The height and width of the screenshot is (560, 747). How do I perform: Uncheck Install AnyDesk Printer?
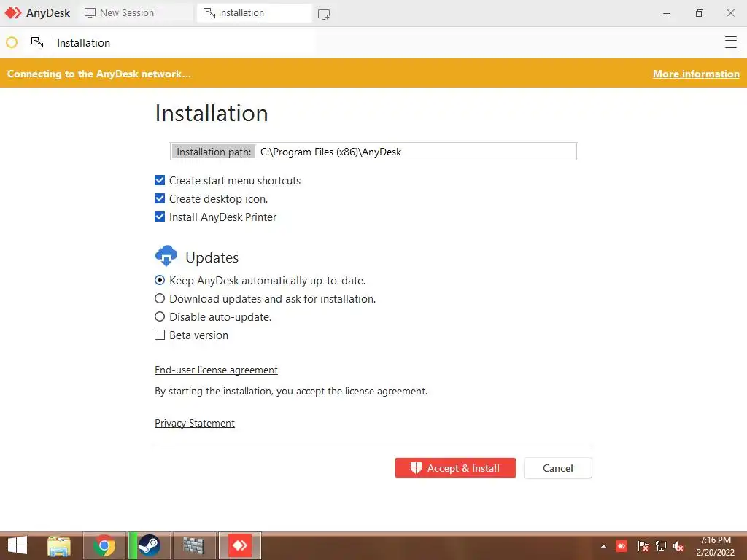pyautogui.click(x=160, y=217)
